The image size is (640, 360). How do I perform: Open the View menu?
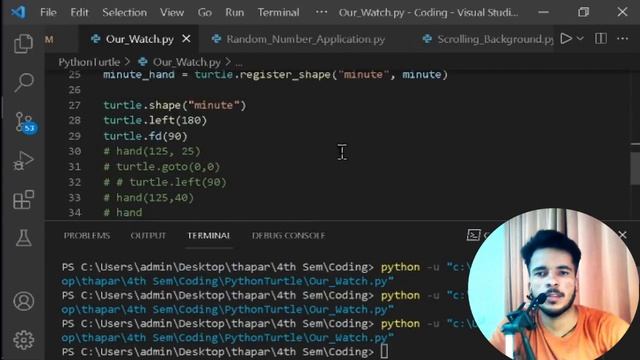click(172, 12)
